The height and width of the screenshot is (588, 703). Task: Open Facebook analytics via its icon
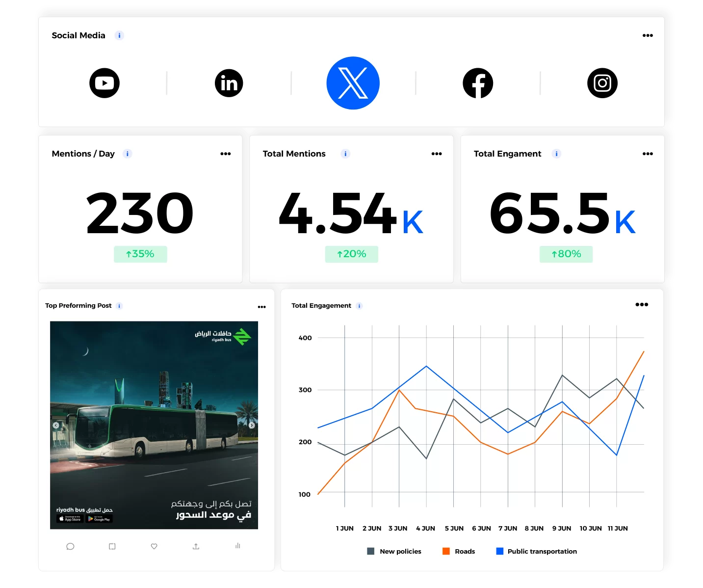477,83
